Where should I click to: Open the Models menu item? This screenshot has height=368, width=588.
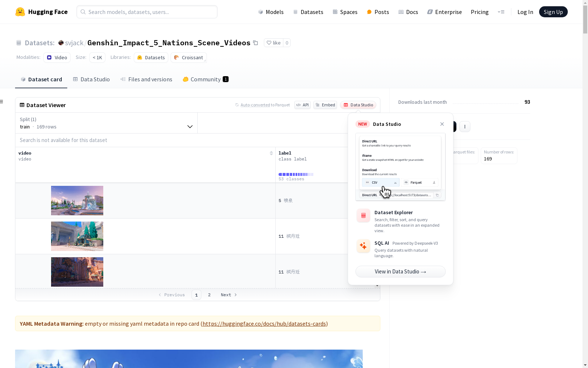click(x=271, y=12)
